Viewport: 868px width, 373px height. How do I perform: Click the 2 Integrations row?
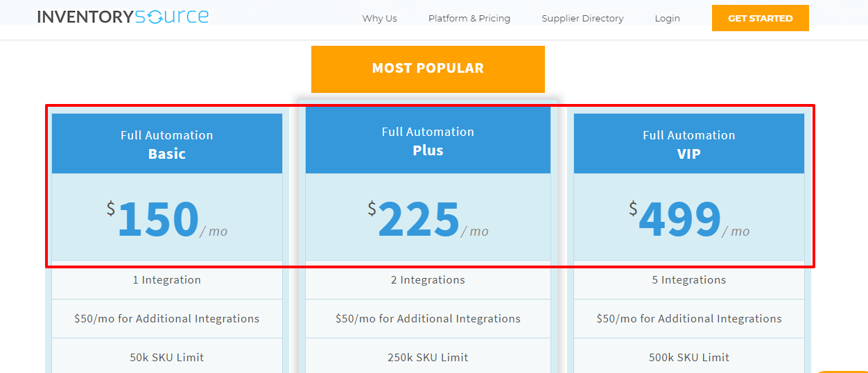point(428,280)
